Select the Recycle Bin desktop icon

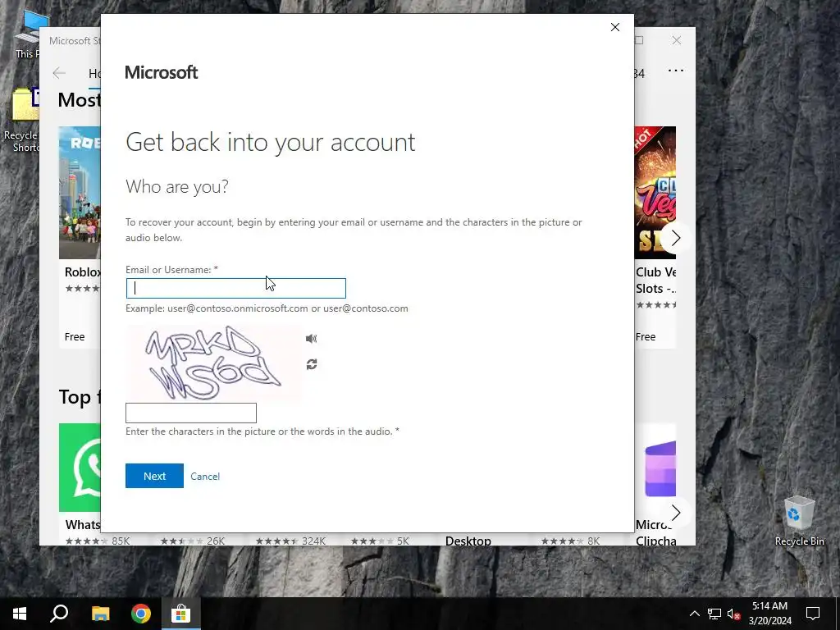pos(799,521)
